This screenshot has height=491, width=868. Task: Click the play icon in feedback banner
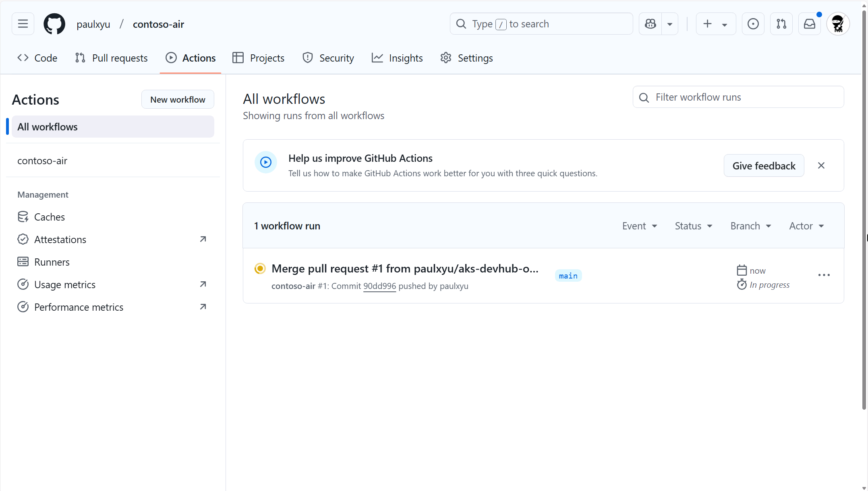pos(266,162)
